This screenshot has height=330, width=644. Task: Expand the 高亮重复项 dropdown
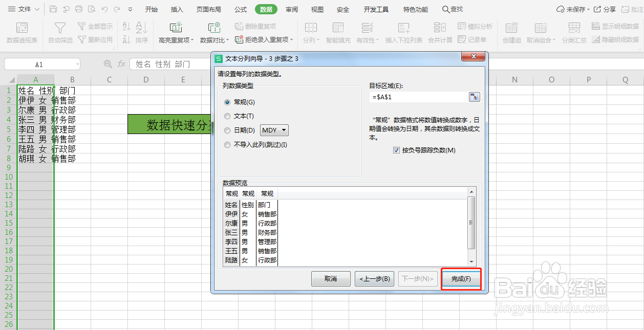coord(192,40)
